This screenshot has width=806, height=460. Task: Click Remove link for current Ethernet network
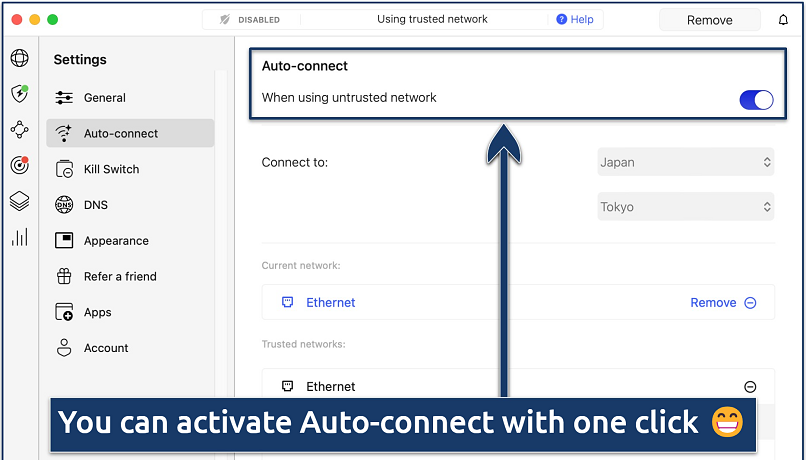tap(713, 303)
